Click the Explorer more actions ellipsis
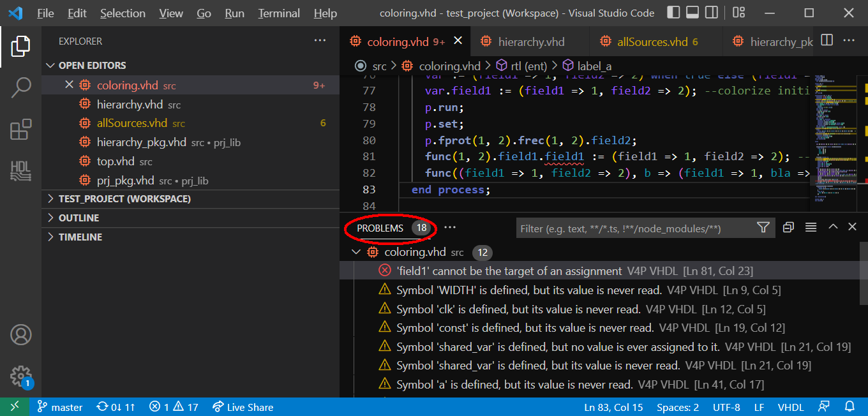 (x=320, y=41)
